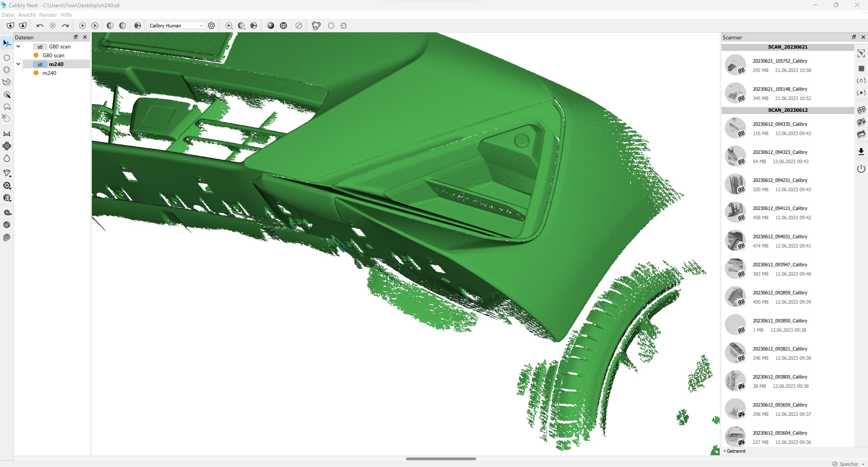This screenshot has width=868, height=467.
Task: Open the Datei menu
Action: point(8,15)
